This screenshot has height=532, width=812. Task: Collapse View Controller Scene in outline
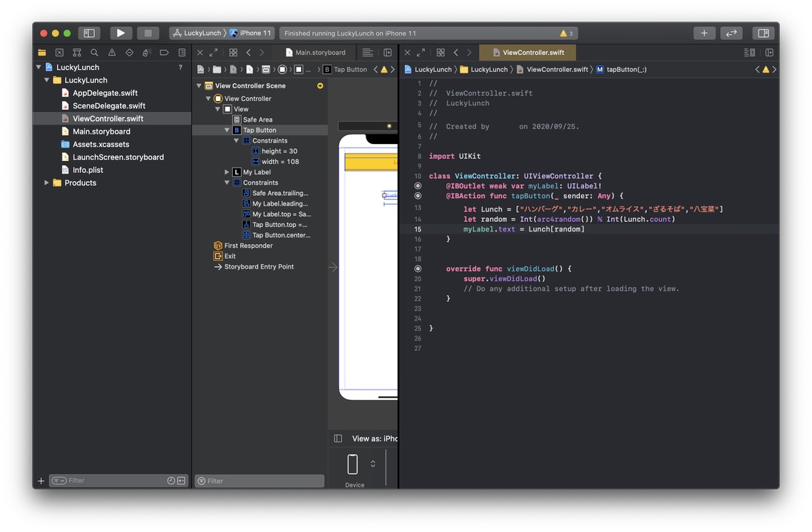pos(199,86)
